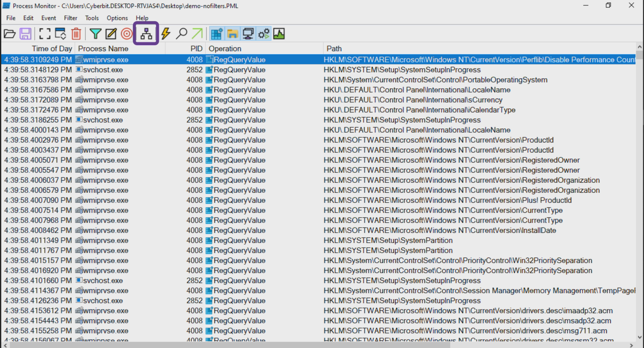Click the Time of Day column header
Image resolution: width=644 pixels, height=348 pixels.
38,49
